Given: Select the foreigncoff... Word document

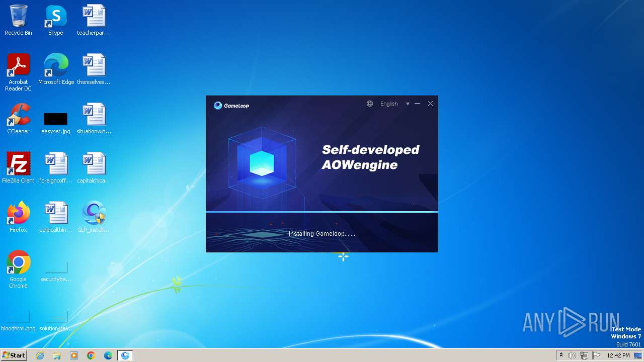Looking at the screenshot, I should point(56,168).
